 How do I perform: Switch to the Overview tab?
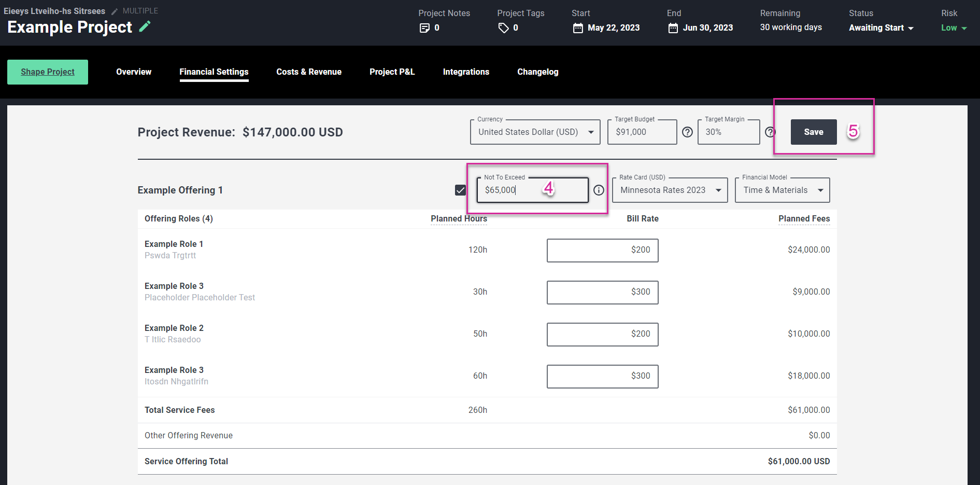134,72
